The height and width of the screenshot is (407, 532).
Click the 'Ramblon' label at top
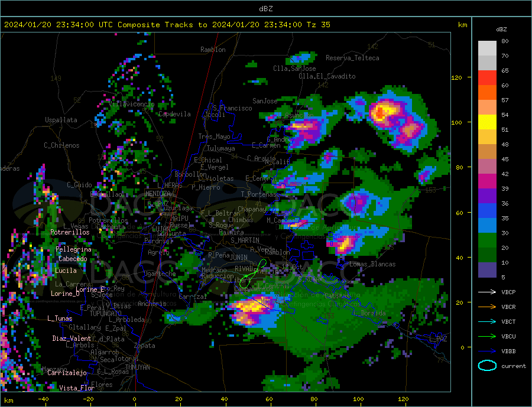(x=213, y=50)
